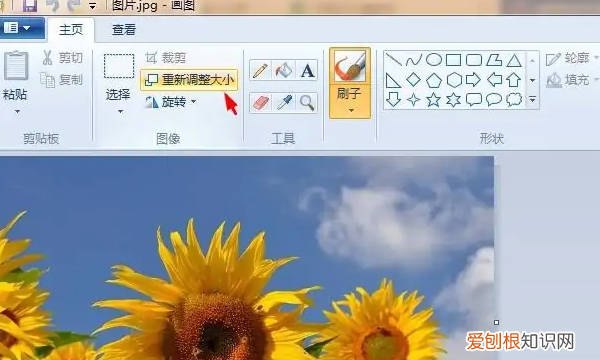The width and height of the screenshot is (600, 360).
Task: Select the Right triangle shape
Action: point(393,80)
